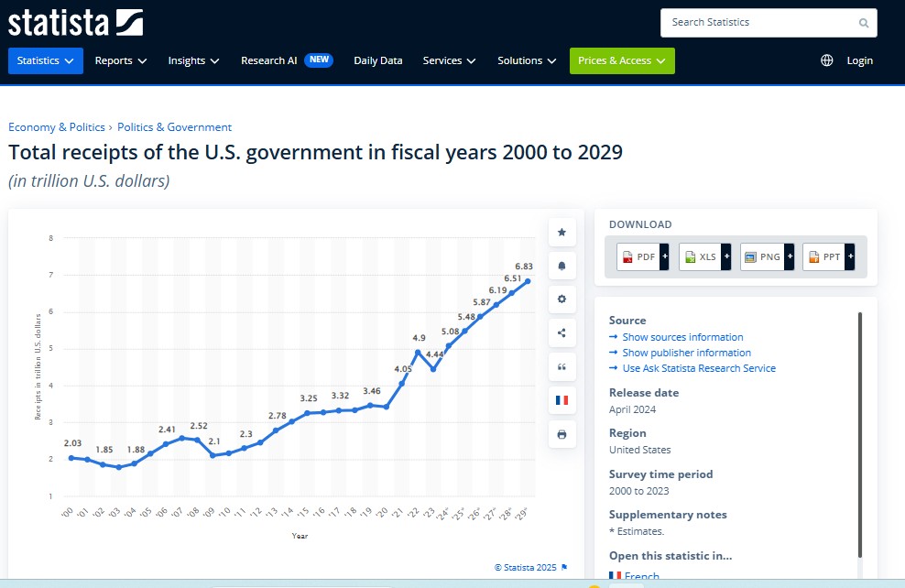Expand the Reports dropdown

tap(121, 60)
